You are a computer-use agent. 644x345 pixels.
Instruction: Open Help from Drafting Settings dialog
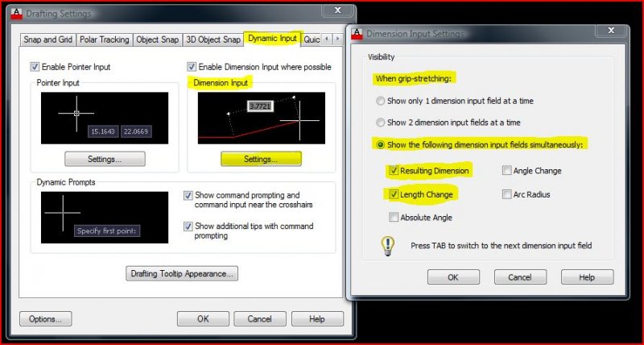pos(317,319)
